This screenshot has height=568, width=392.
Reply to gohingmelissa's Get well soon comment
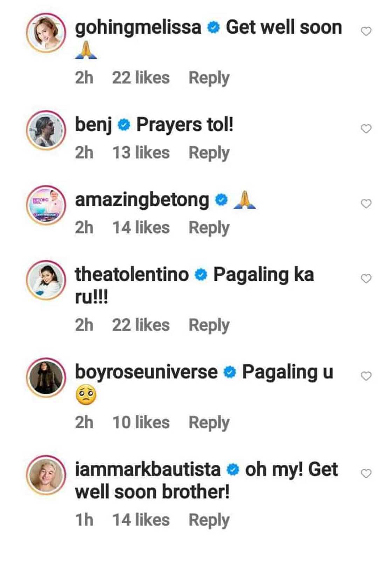coord(209,78)
